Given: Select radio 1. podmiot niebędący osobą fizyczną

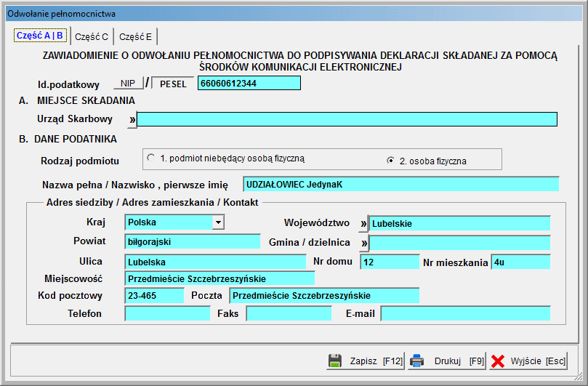Looking at the screenshot, I should point(151,158).
